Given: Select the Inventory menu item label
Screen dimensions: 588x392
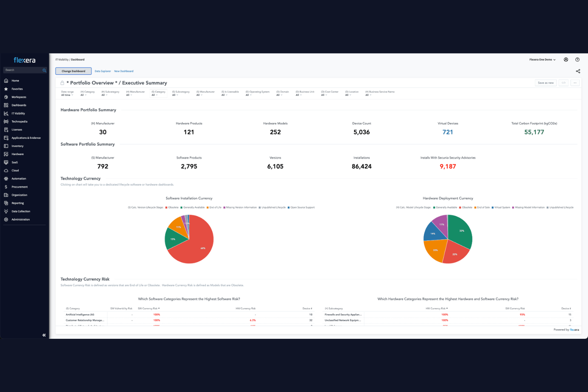Looking at the screenshot, I should [17, 146].
